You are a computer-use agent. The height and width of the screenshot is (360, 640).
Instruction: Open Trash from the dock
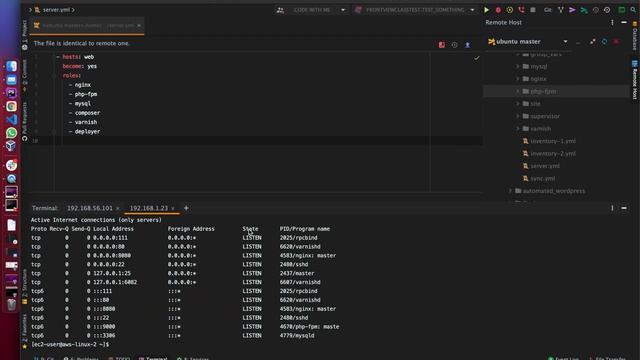click(x=11, y=304)
